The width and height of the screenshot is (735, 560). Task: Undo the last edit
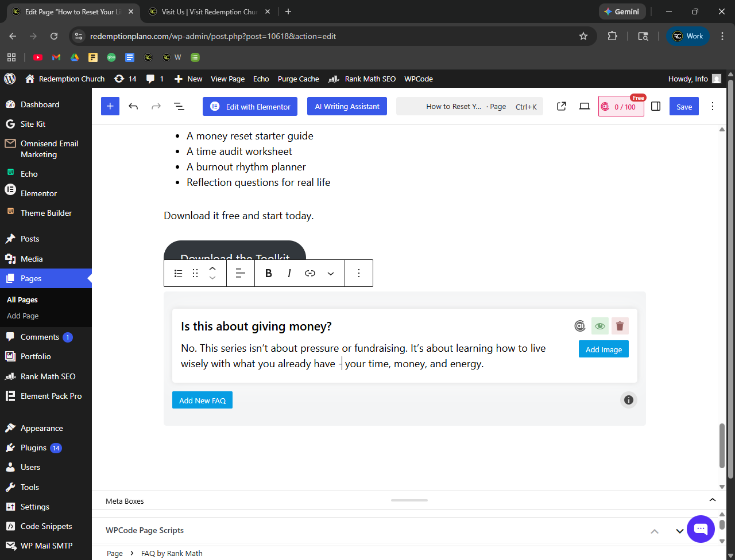click(x=133, y=107)
